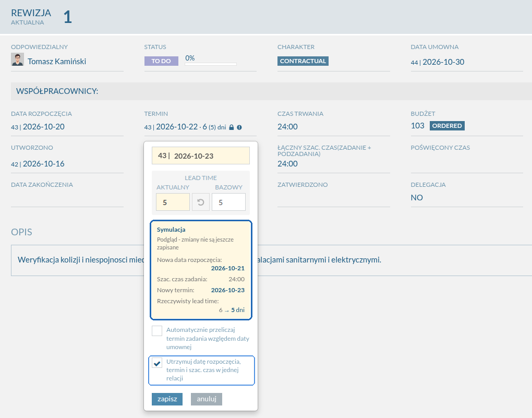Click the 'Rzeczywisty lead time' value 6 → 5 dni
This screenshot has width=532, height=418.
click(x=232, y=310)
